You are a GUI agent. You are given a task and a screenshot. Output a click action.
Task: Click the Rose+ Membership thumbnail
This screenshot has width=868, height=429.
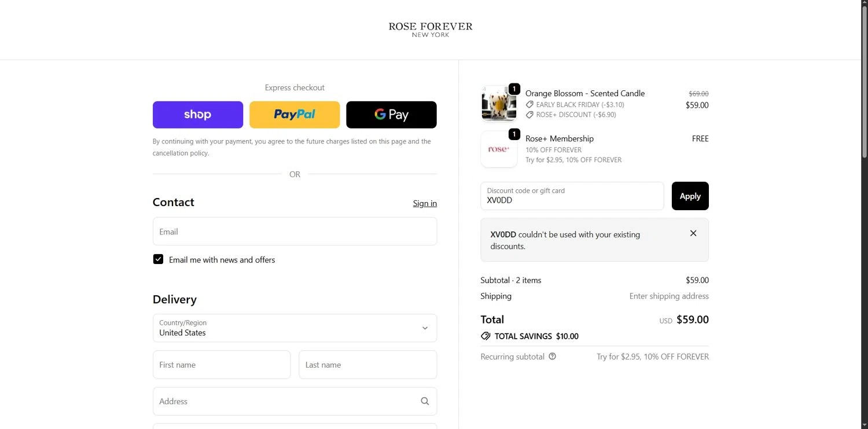(499, 149)
